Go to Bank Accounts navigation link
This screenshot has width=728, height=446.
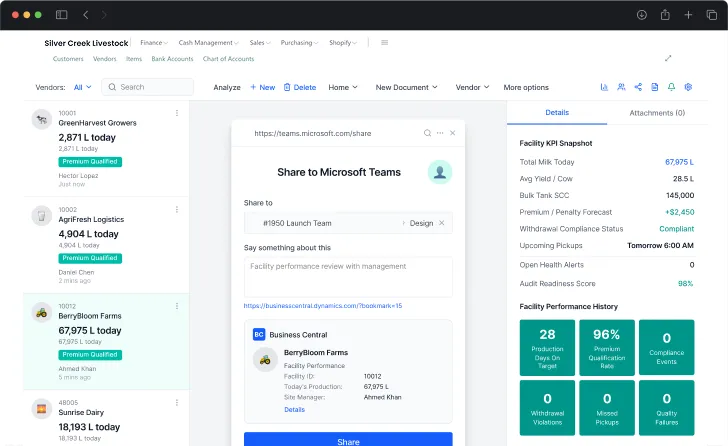point(172,59)
